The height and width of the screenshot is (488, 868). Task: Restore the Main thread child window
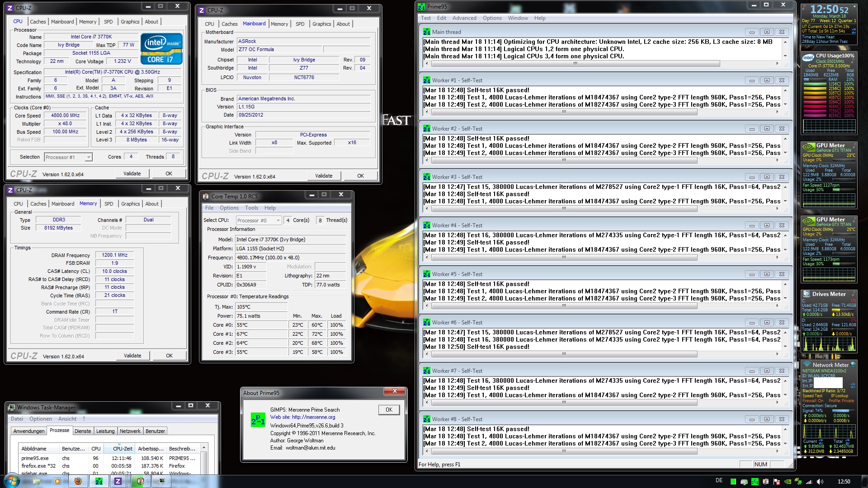click(x=767, y=32)
